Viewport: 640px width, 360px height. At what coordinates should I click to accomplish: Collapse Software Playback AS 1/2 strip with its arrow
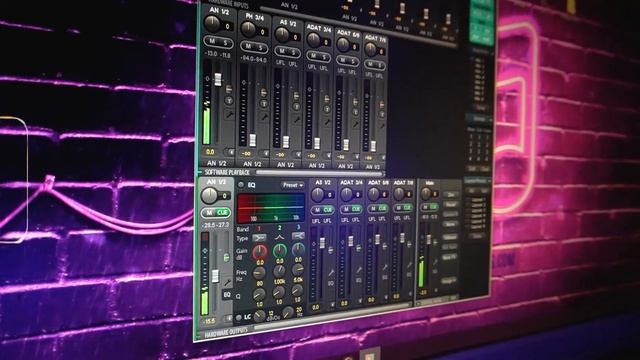pyautogui.click(x=333, y=304)
